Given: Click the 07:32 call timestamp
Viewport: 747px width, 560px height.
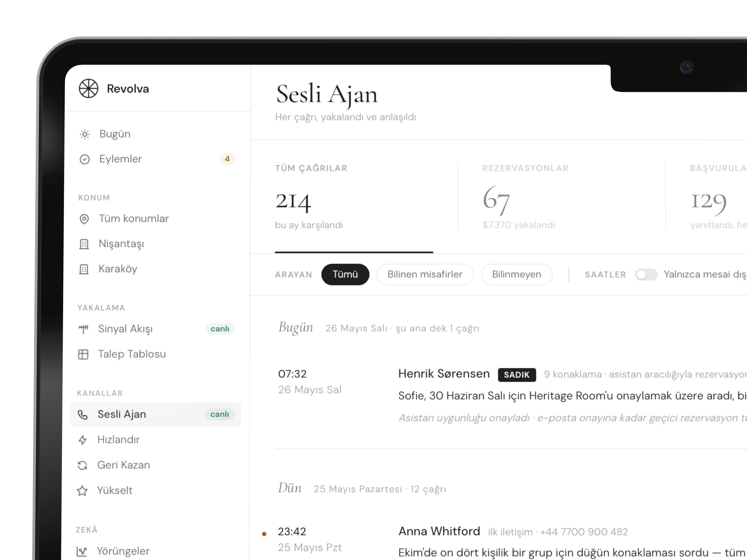Looking at the screenshot, I should [292, 374].
